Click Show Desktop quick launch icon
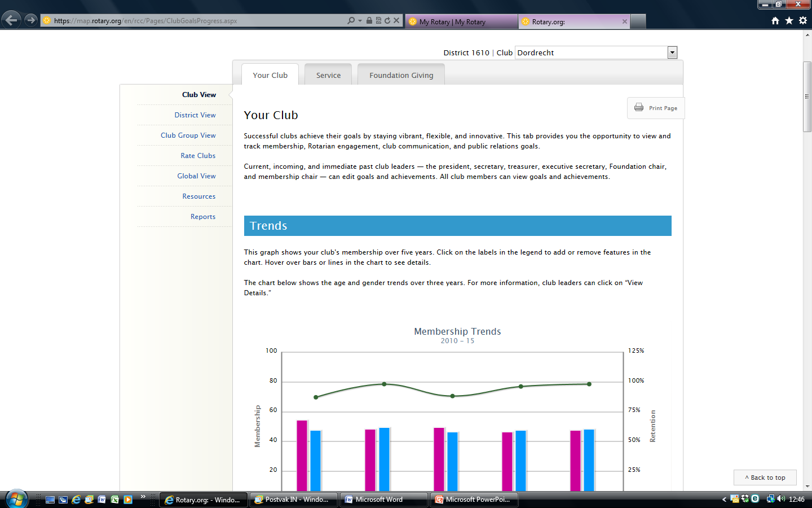Image resolution: width=812 pixels, height=508 pixels. 50,500
